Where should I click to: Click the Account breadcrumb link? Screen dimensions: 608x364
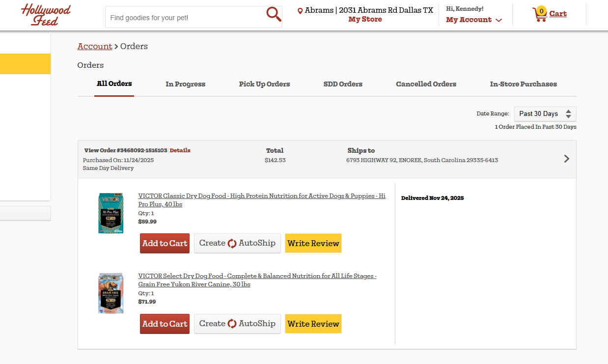click(x=95, y=46)
